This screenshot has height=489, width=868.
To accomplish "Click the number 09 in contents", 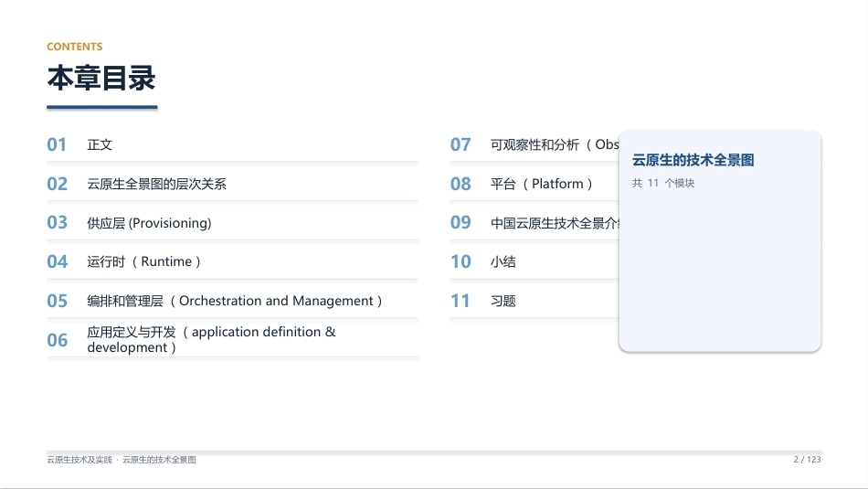I will [460, 223].
